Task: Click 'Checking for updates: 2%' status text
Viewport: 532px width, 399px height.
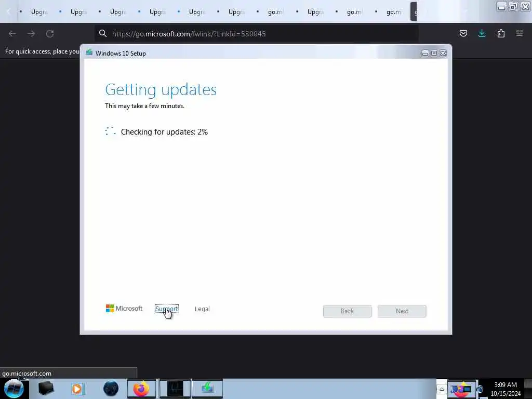Action: [x=164, y=131]
